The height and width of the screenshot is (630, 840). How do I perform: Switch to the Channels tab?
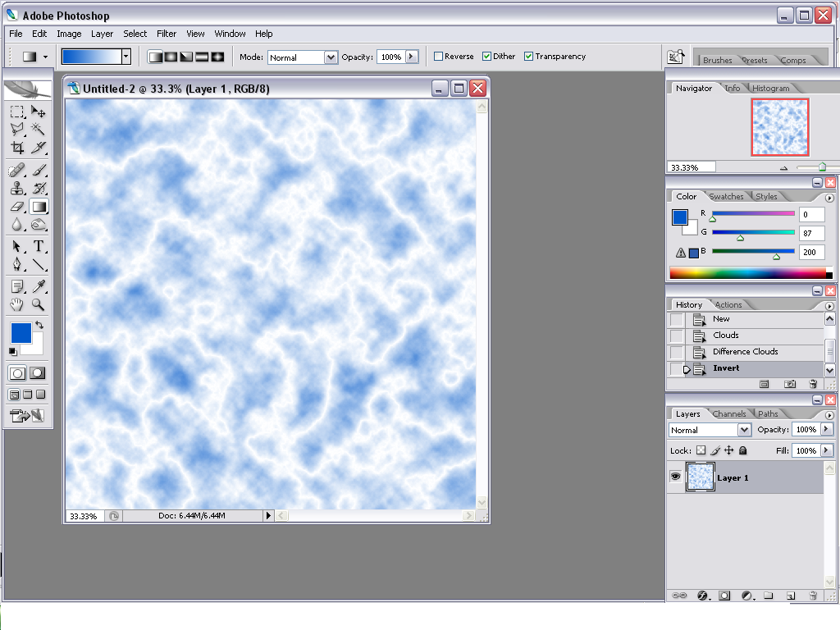[729, 414]
